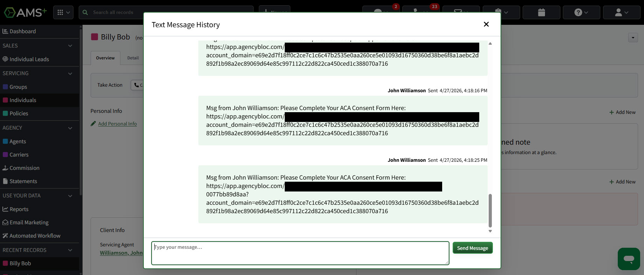Click the Send Message button

pyautogui.click(x=473, y=248)
